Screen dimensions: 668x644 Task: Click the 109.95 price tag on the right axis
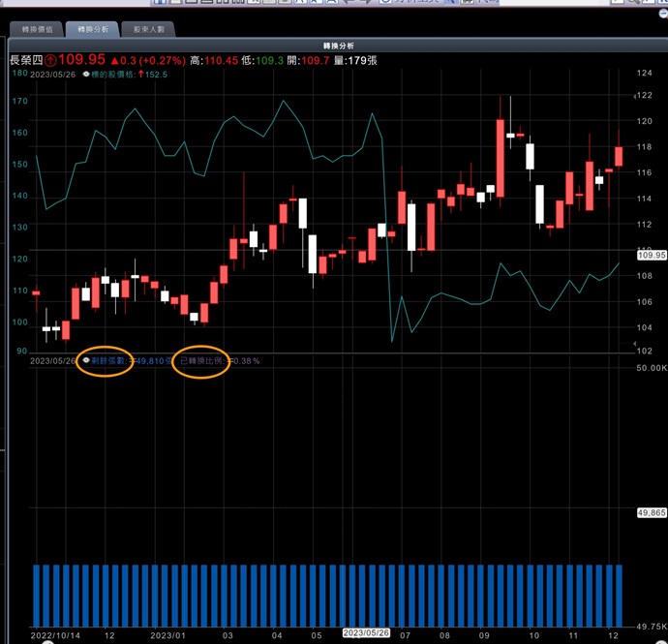[652, 255]
